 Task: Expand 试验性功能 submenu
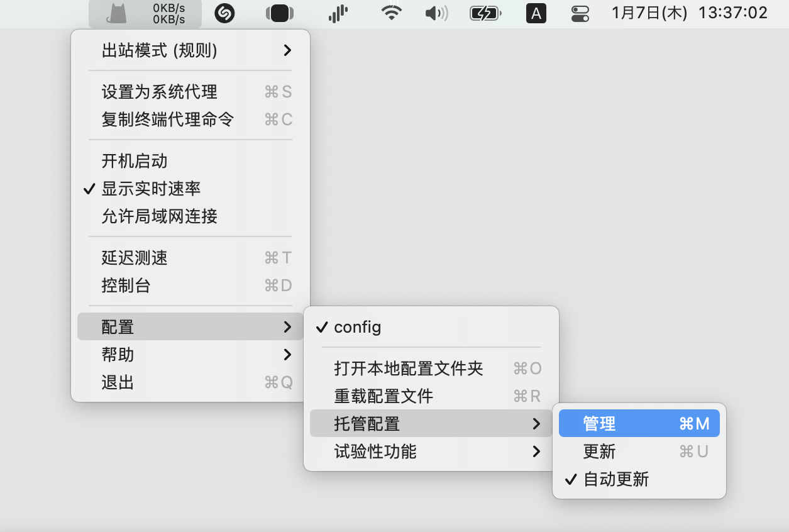[x=431, y=452]
